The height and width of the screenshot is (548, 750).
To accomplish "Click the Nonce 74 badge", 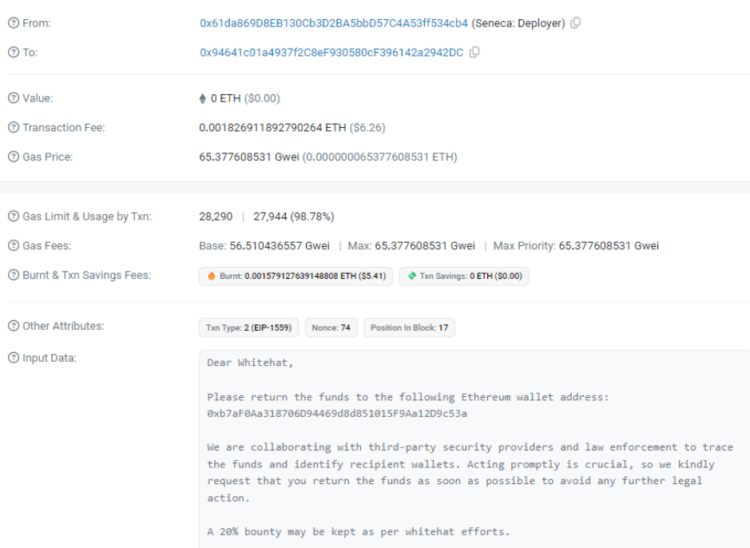I will pos(329,327).
